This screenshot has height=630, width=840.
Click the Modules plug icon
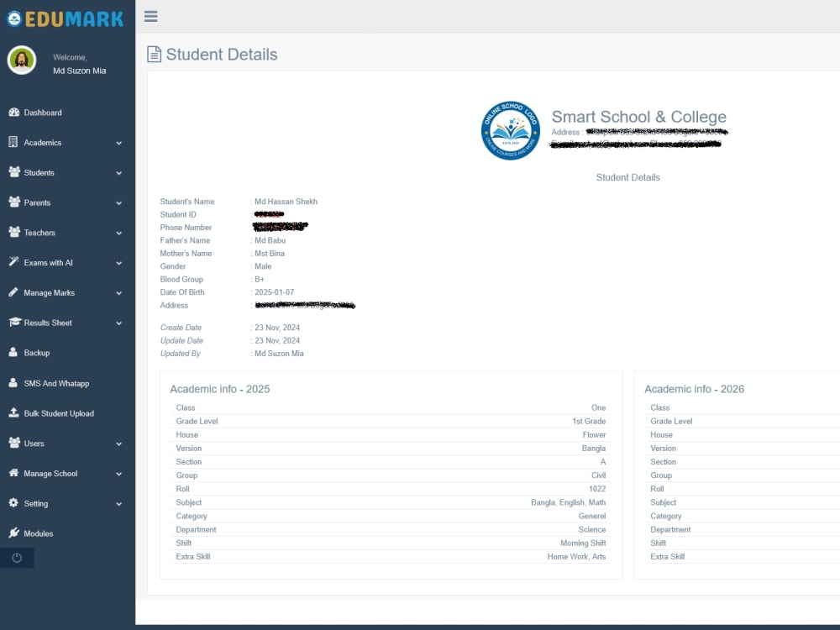tap(14, 533)
